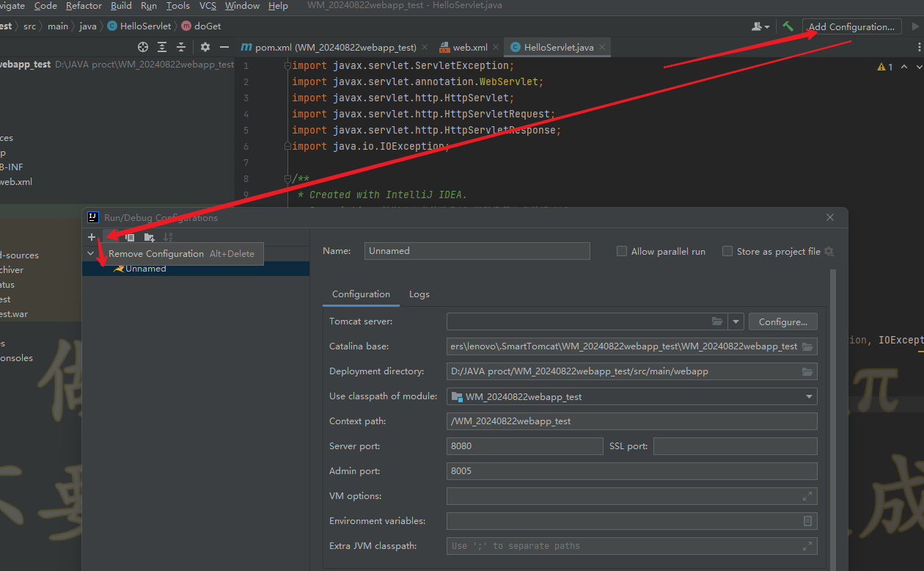Enable Allow parallel run checkbox

tap(622, 251)
